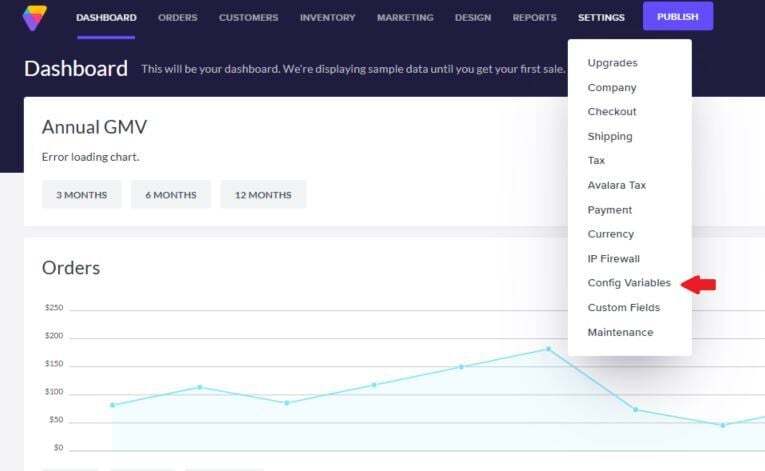The width and height of the screenshot is (765, 471).
Task: Collapse the Settings dropdown menu
Action: pos(601,18)
